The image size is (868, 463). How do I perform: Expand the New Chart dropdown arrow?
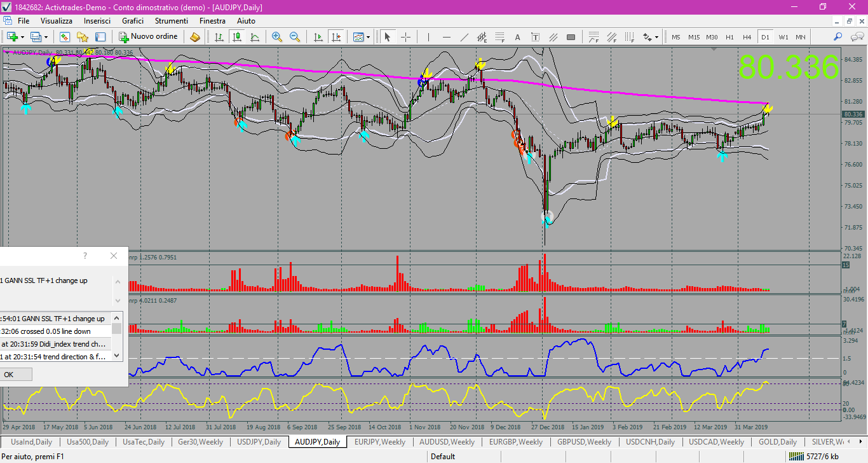[x=22, y=37]
